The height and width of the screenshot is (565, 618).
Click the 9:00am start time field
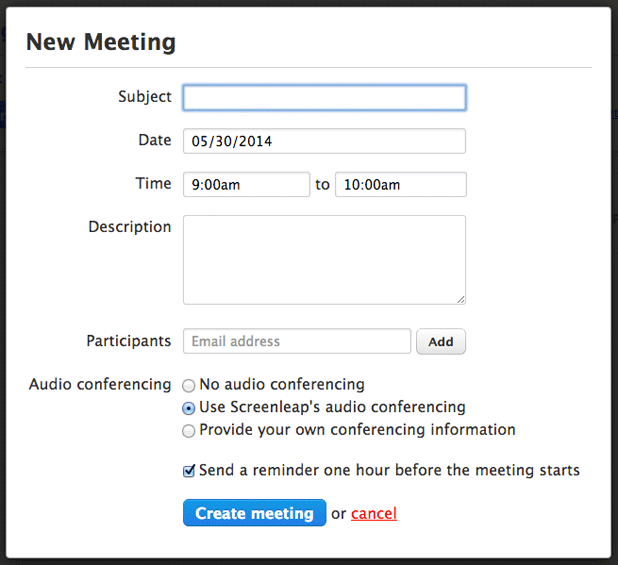point(246,185)
